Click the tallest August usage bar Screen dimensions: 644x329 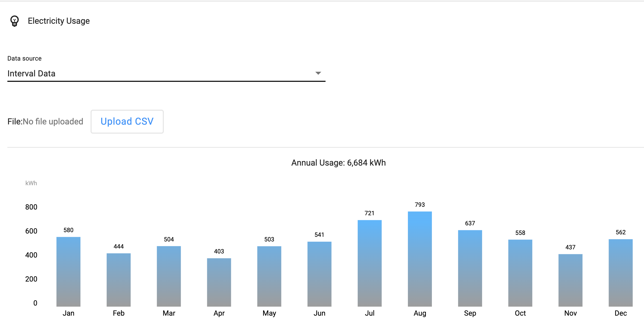coord(420,259)
